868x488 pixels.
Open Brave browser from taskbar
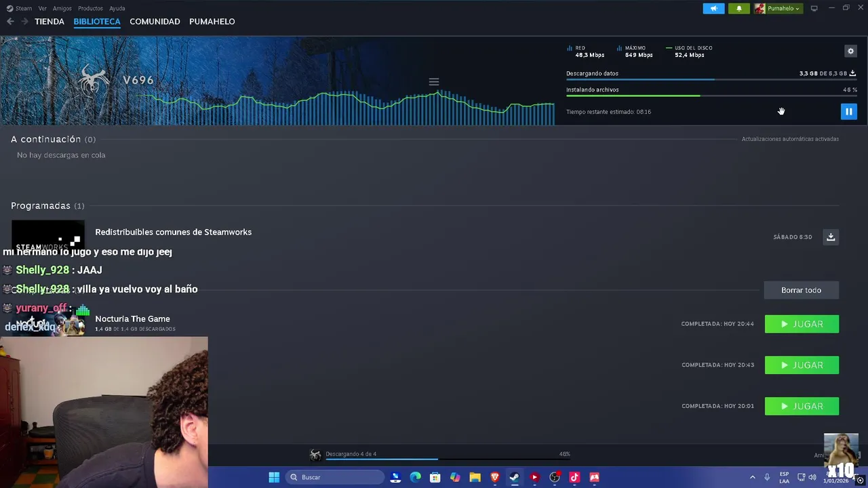point(495,477)
